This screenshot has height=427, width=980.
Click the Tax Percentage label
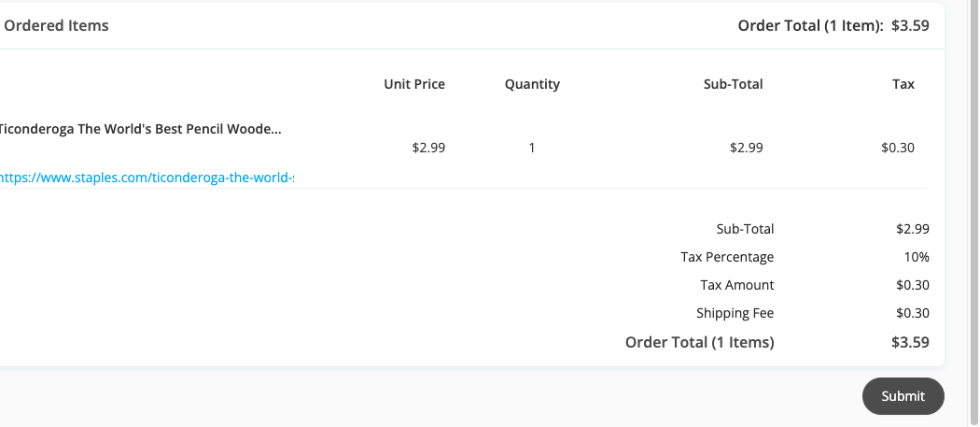(727, 257)
